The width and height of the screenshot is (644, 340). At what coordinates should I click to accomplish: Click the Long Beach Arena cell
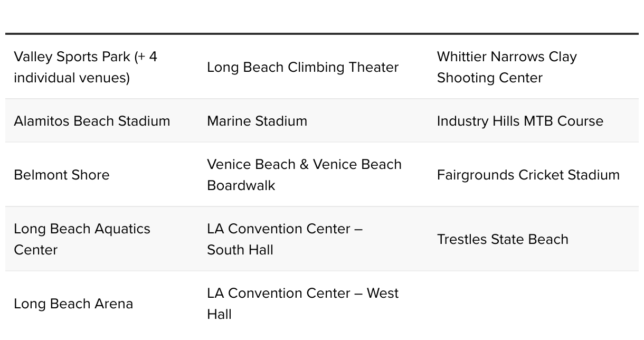click(x=102, y=304)
